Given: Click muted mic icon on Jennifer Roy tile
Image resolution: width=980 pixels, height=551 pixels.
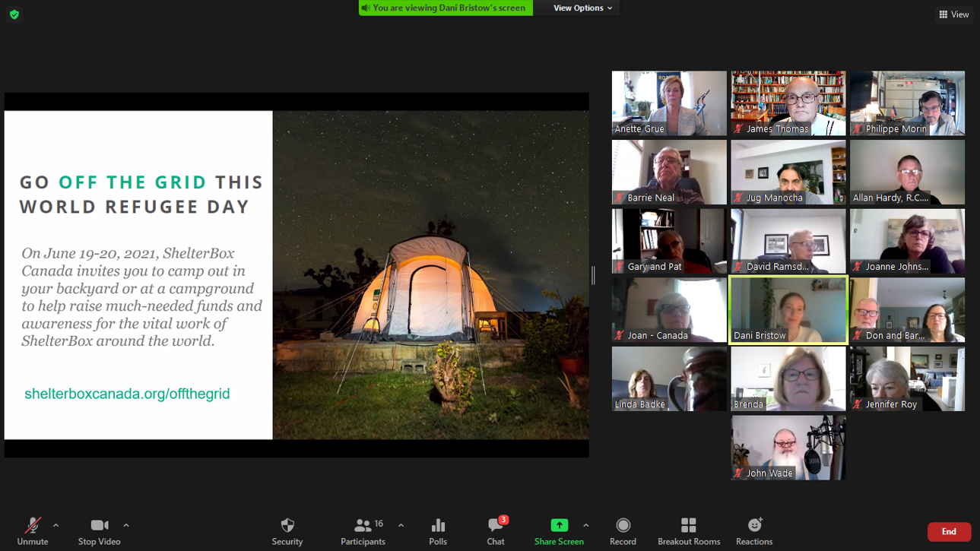Looking at the screenshot, I should (858, 404).
